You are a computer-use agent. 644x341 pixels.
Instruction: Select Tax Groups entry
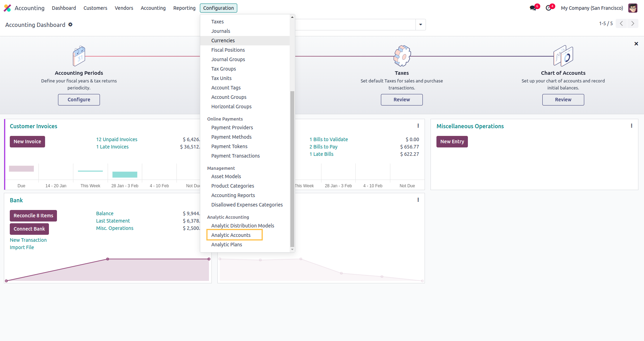coord(245,69)
